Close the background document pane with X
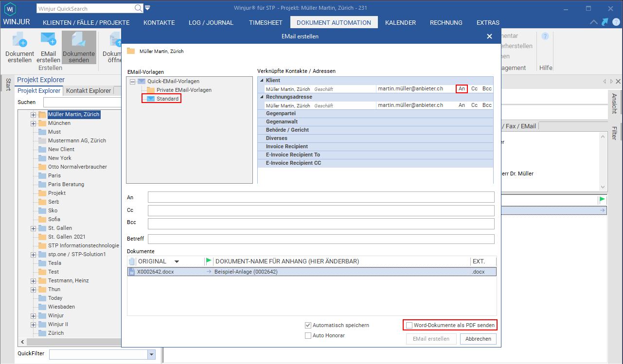 pos(618,82)
